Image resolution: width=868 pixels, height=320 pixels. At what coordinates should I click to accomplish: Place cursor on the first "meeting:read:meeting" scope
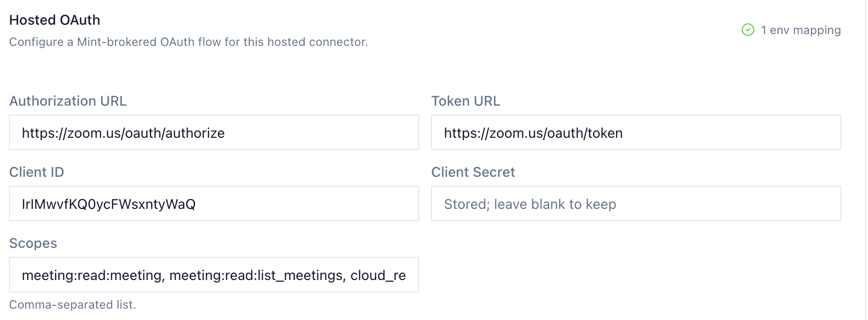(x=92, y=275)
